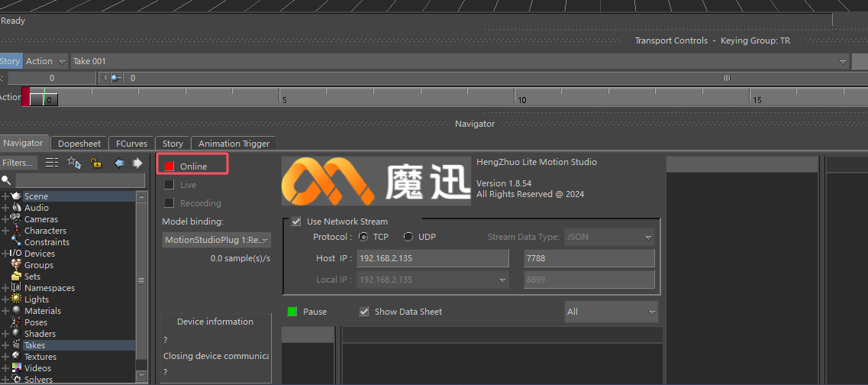
Task: Uncheck Use Network Stream
Action: 296,222
